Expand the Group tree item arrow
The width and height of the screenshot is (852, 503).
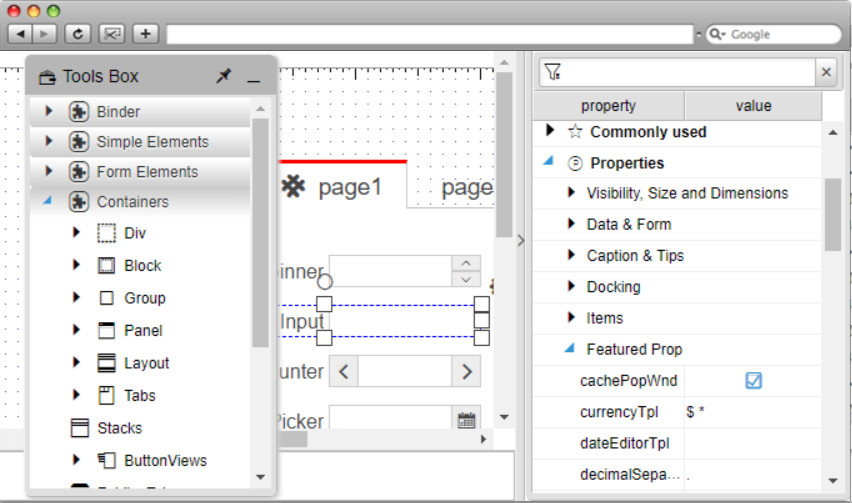coord(76,297)
